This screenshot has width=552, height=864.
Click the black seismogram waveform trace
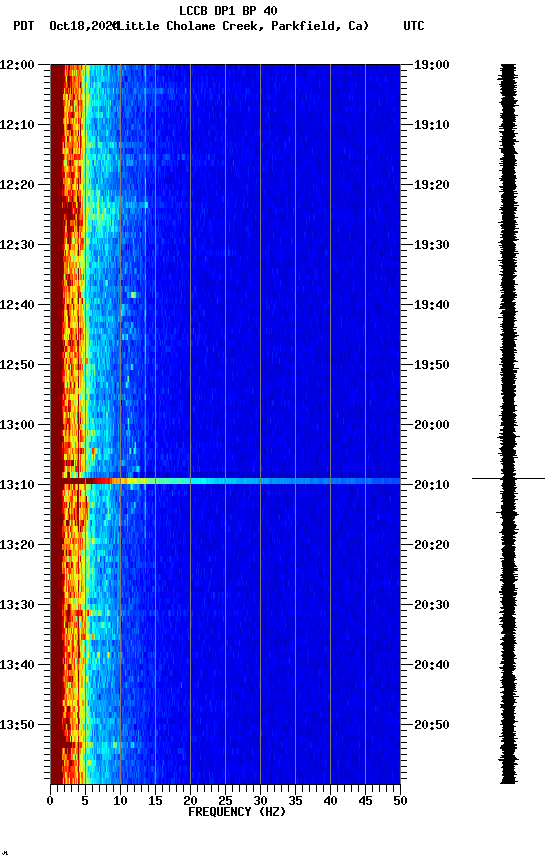tap(508, 424)
